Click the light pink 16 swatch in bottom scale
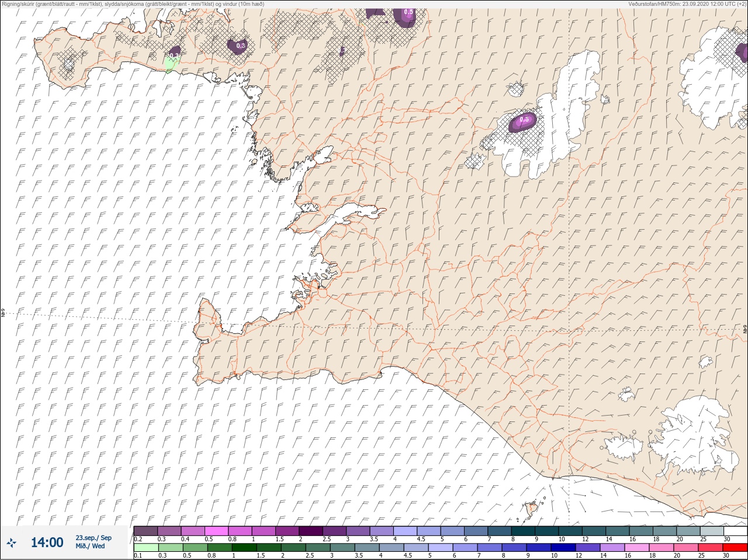 pos(637,548)
